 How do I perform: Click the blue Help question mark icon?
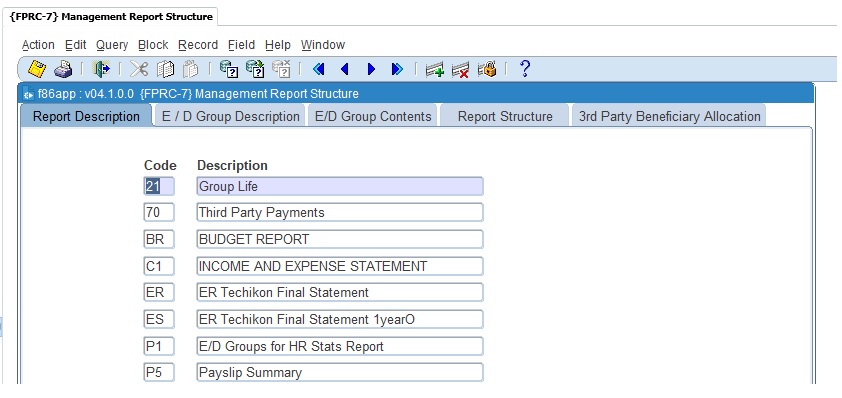click(x=525, y=69)
